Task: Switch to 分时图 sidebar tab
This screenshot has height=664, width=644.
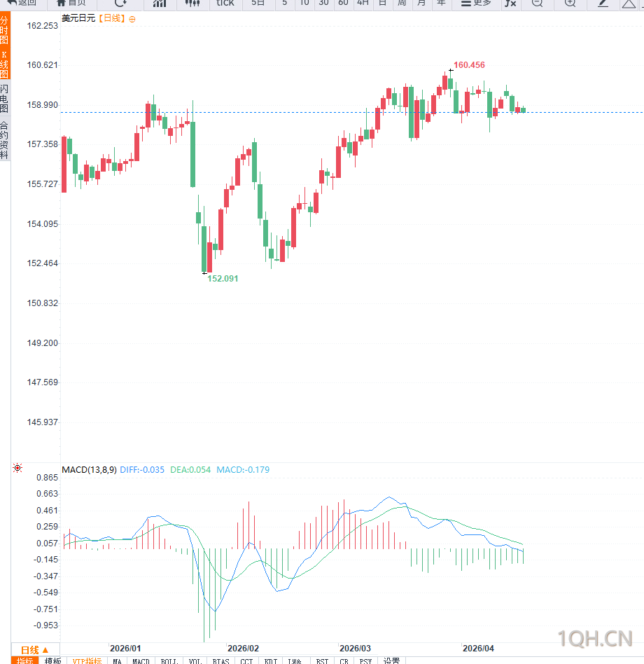Action: [5, 31]
